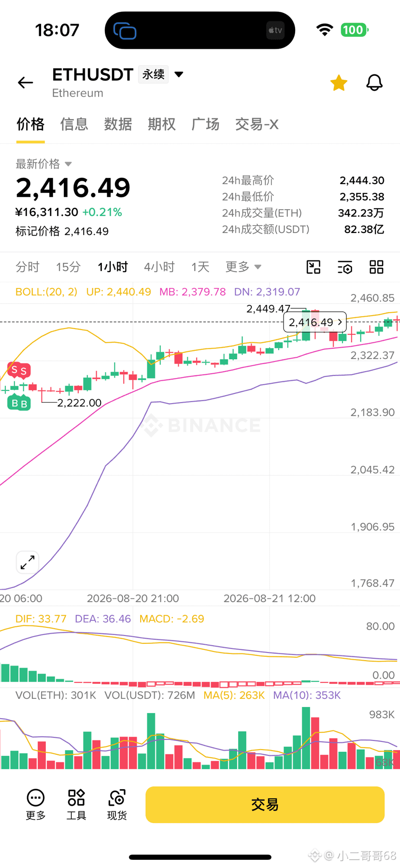Screen dimensions: 400x868
Task: Tap the VOL(USDT): 726M label
Action: 150,695
